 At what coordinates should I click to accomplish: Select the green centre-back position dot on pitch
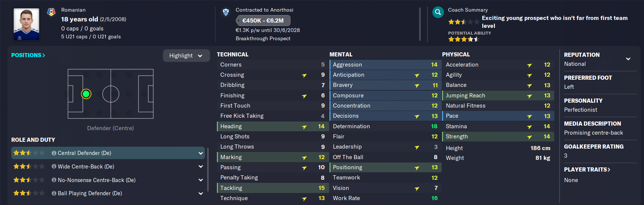(x=86, y=94)
